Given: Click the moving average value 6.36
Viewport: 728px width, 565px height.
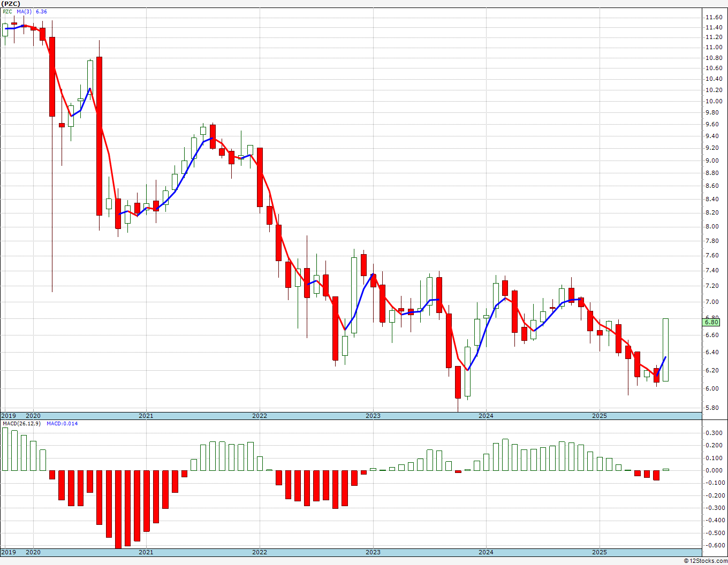Looking at the screenshot, I should 41,11.
